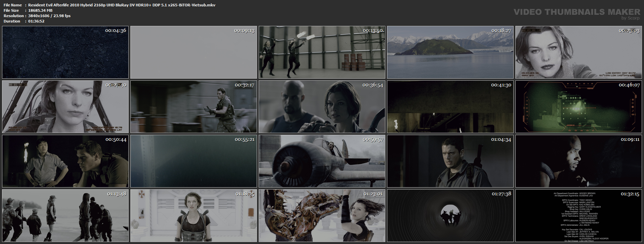Select the blank grey thumbnail at 00:09:13
Image resolution: width=644 pixels, height=244 pixels.
[194, 52]
